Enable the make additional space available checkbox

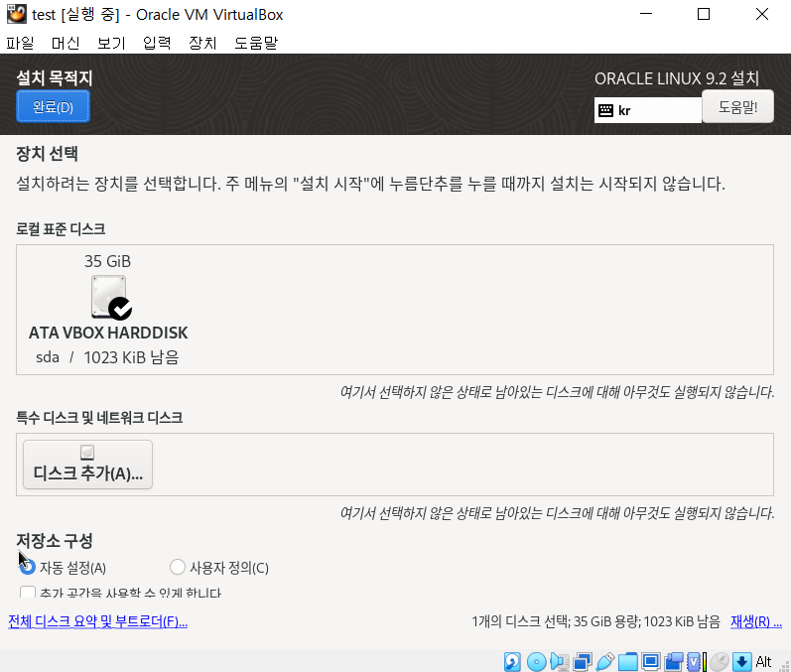pyautogui.click(x=27, y=592)
